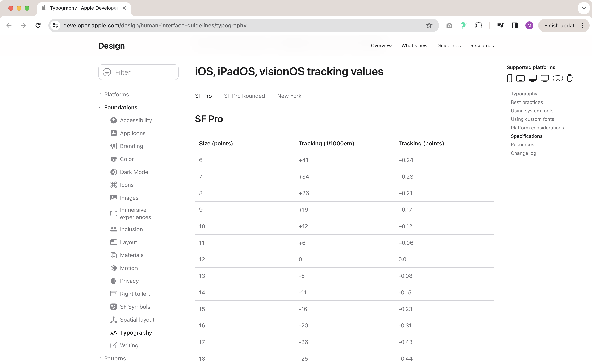This screenshot has height=364, width=592.
Task: Open What's new in the top navigation
Action: point(414,46)
